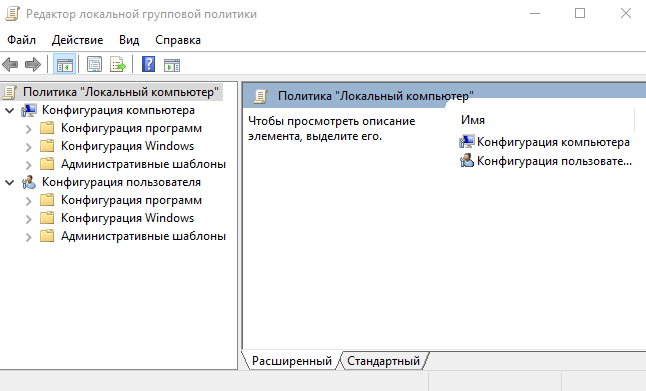Click the folder icon of Конфигурация Windows under Конфигурация компьютера

coord(47,146)
